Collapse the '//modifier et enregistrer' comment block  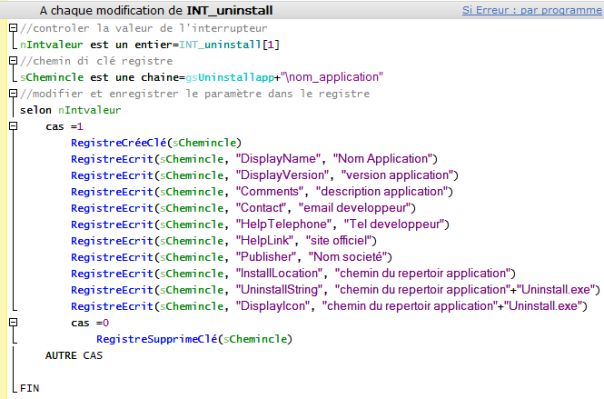13,93
